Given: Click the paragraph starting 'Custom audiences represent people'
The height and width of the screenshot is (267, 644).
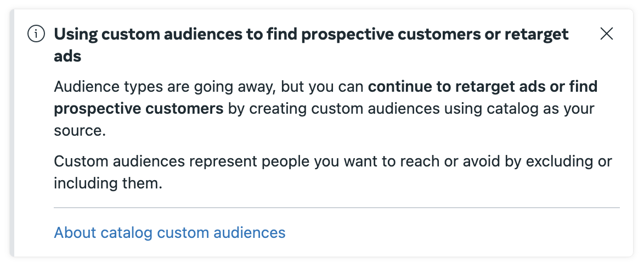Looking at the screenshot, I should click(332, 172).
